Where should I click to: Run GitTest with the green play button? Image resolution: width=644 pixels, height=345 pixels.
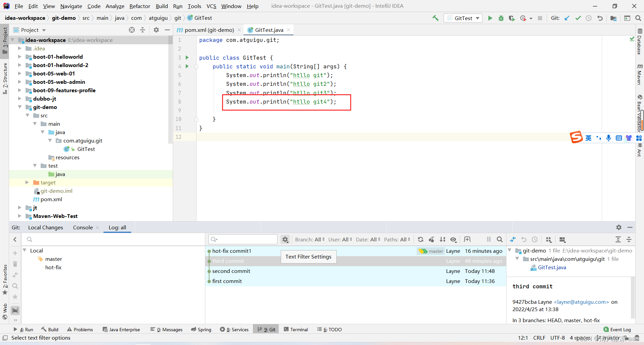(x=490, y=18)
